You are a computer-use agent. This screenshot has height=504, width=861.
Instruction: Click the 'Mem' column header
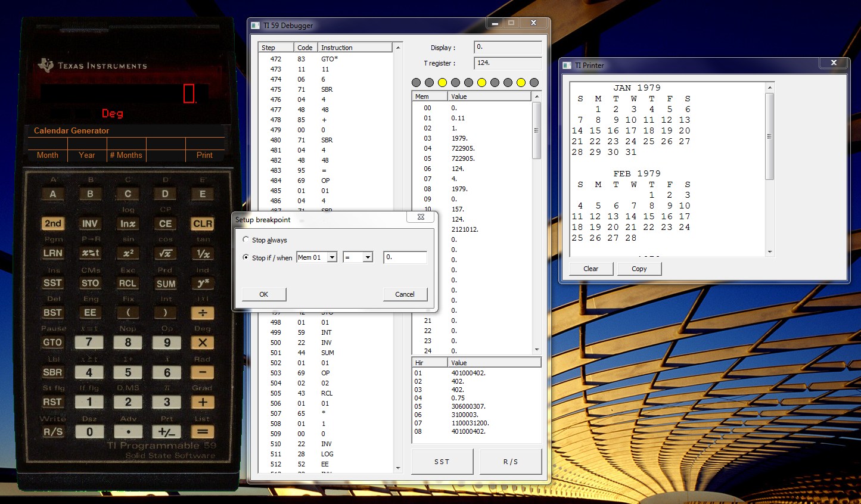(430, 96)
